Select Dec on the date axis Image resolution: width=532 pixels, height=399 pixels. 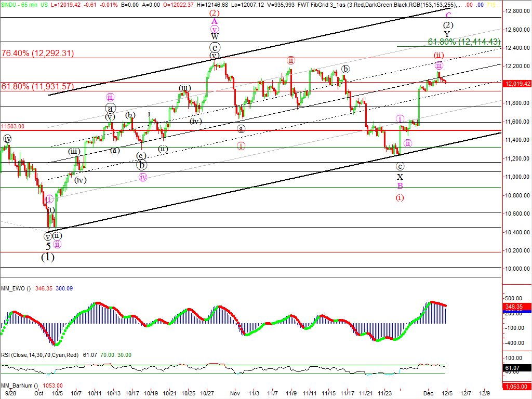tap(429, 394)
